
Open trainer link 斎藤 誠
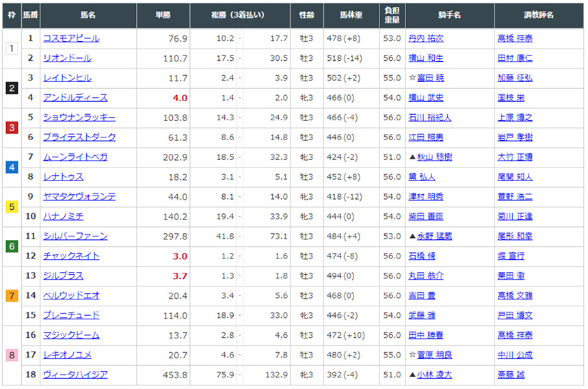click(x=510, y=375)
